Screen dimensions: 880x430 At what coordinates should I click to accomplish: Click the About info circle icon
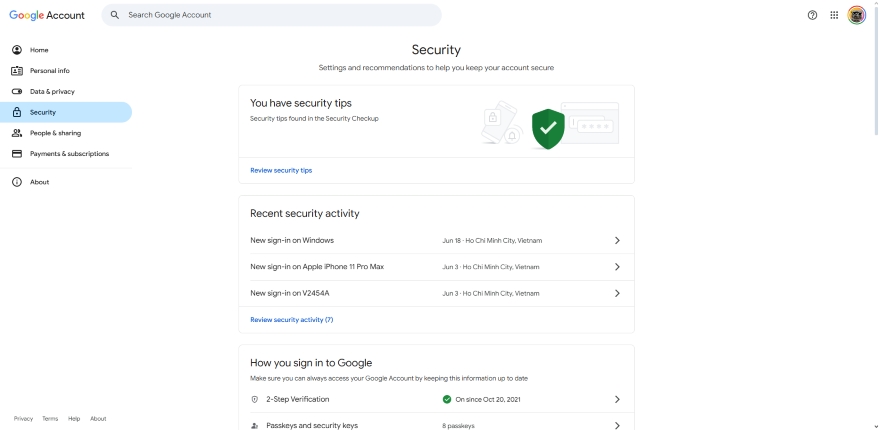17,182
